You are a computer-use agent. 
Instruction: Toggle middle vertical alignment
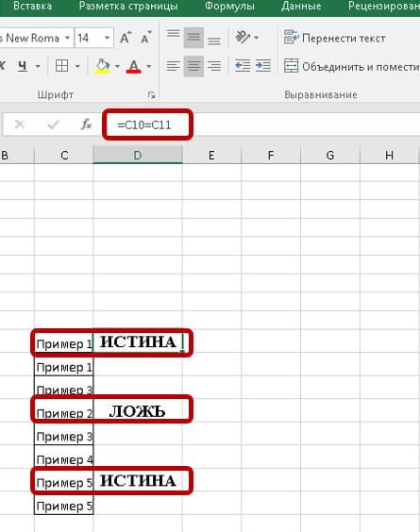193,37
